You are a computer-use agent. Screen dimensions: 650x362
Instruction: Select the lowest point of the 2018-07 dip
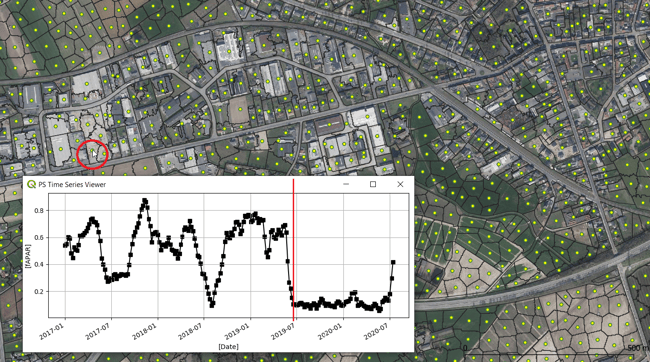point(212,305)
